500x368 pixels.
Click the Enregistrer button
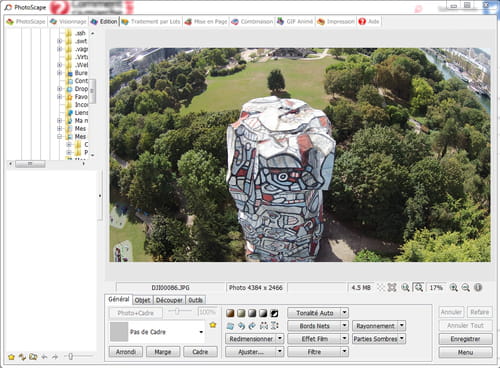pos(465,339)
